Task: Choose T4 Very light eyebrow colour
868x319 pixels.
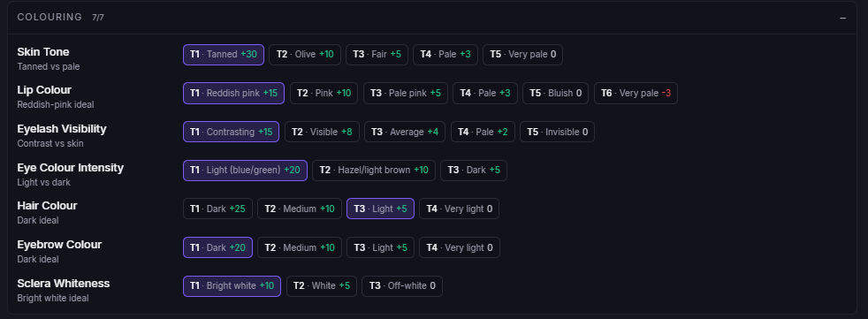Action: (460, 247)
